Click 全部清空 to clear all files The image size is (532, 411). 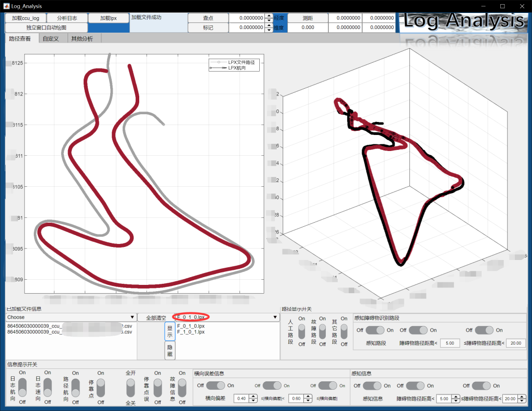coord(156,317)
